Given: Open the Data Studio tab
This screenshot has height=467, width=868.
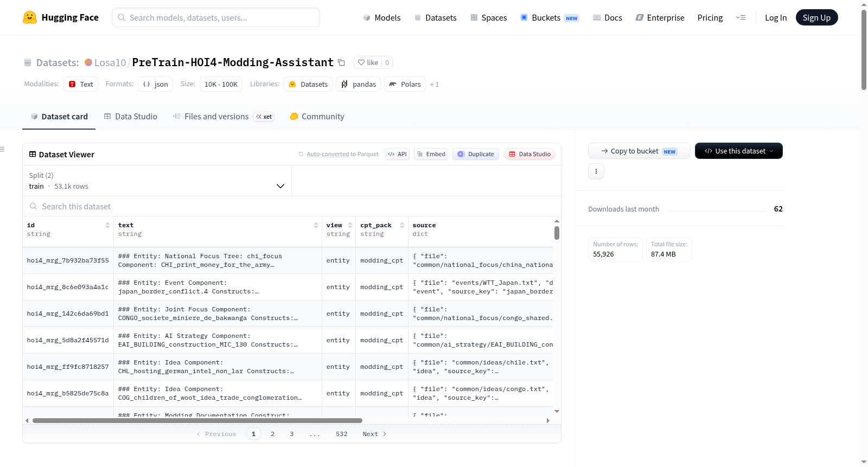Looking at the screenshot, I should pos(131,117).
